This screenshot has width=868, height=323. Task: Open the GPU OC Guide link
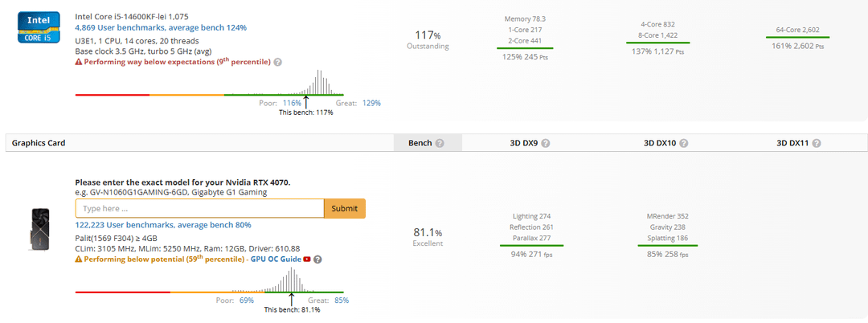[x=276, y=260]
